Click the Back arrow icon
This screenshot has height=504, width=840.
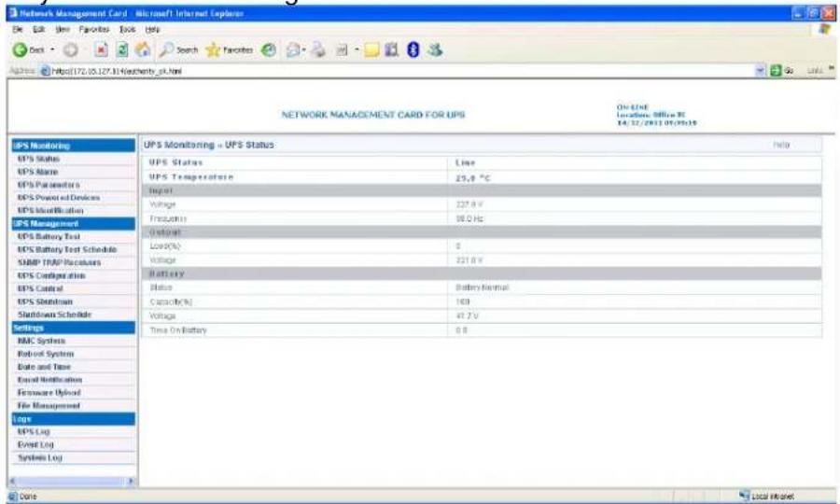tap(20, 49)
